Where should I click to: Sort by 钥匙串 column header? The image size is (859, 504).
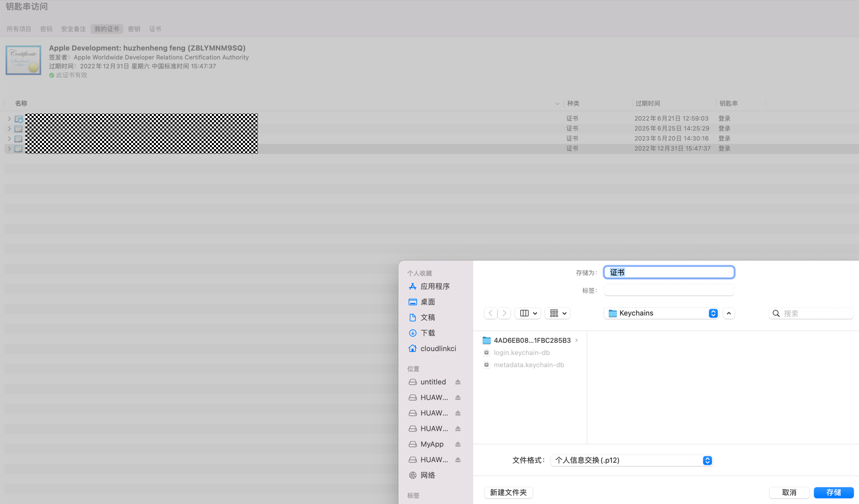728,104
